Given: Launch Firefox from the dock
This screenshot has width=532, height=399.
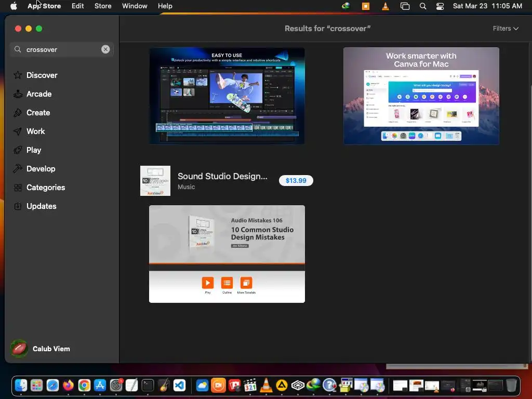Looking at the screenshot, I should 68,385.
